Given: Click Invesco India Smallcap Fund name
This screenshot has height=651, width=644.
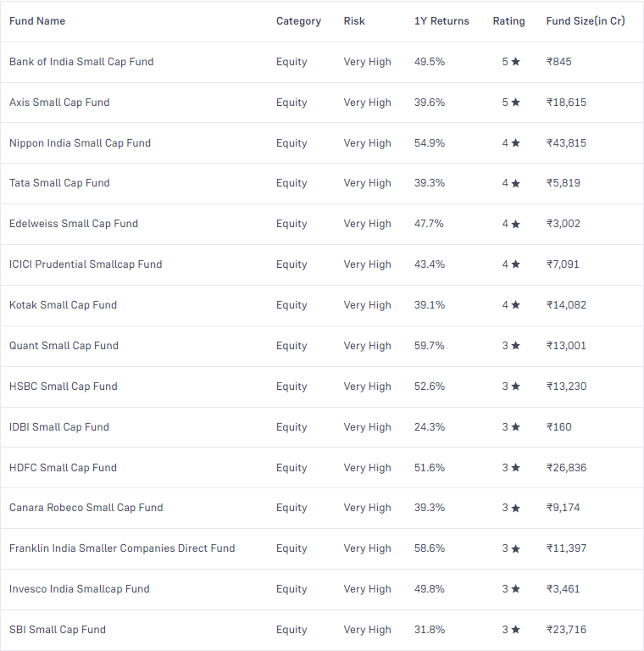Looking at the screenshot, I should click(x=79, y=589).
